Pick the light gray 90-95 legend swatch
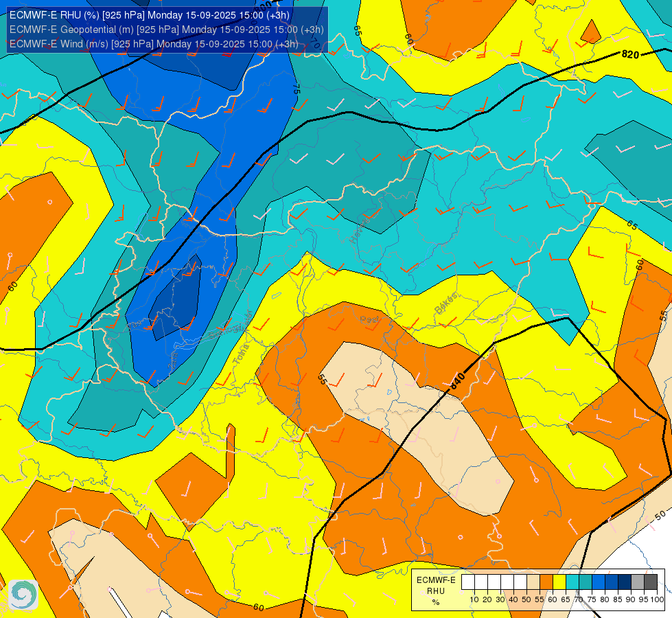 tap(638, 582)
